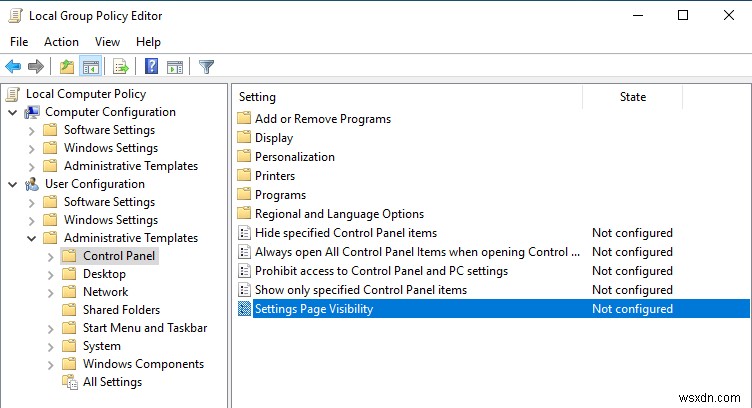Open the Action menu
The width and height of the screenshot is (752, 408).
61,42
